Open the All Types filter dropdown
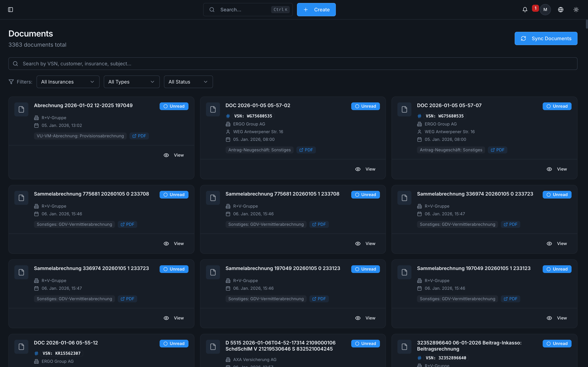This screenshot has height=367, width=588. click(131, 82)
